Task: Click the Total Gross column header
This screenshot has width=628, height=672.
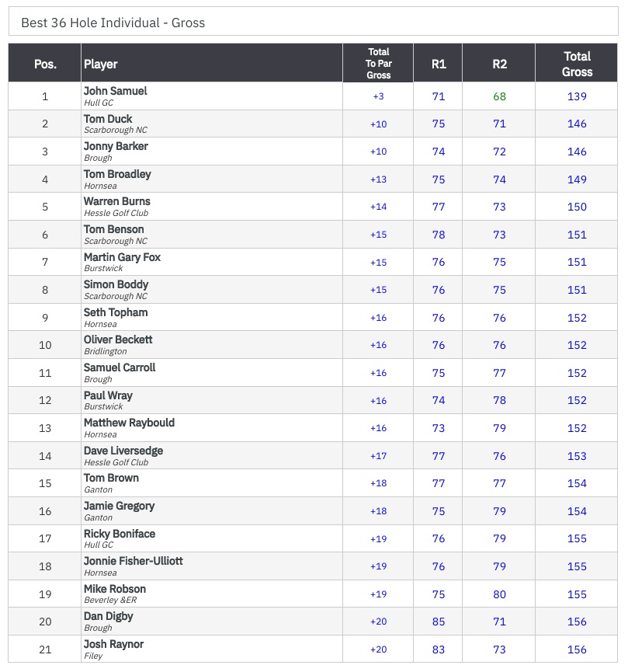Action: [577, 64]
